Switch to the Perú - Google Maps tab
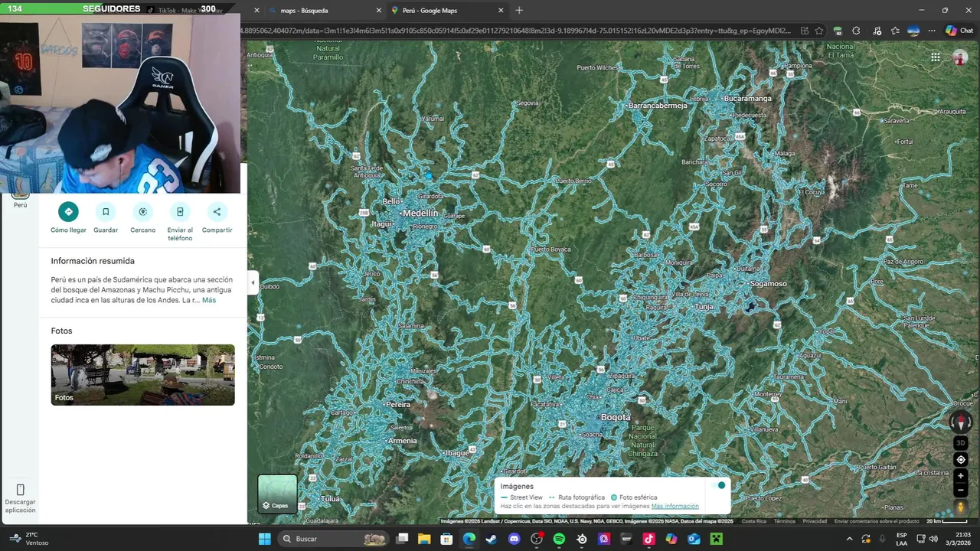This screenshot has width=980, height=551. pyautogui.click(x=446, y=11)
